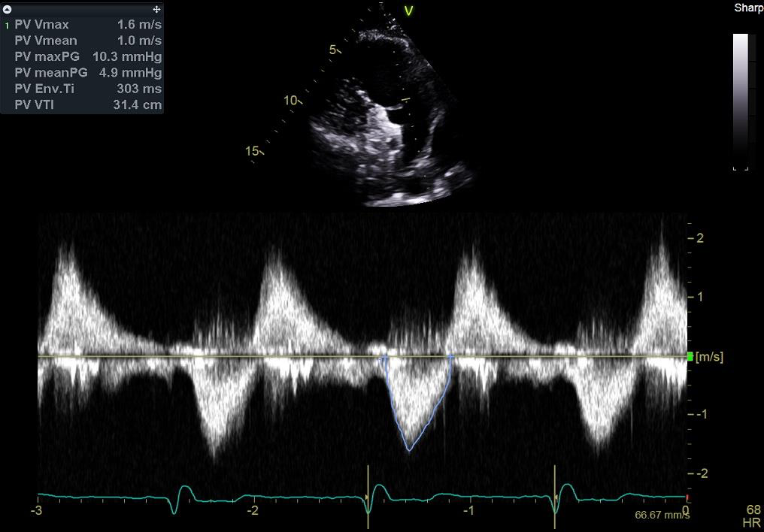Screen dimensions: 764x532
Task: Click the HR 68 heart rate readout
Action: pyautogui.click(x=753, y=515)
